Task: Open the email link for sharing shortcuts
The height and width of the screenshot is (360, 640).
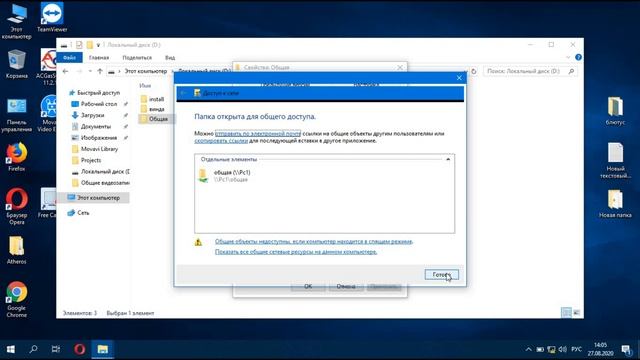Action: (x=258, y=133)
